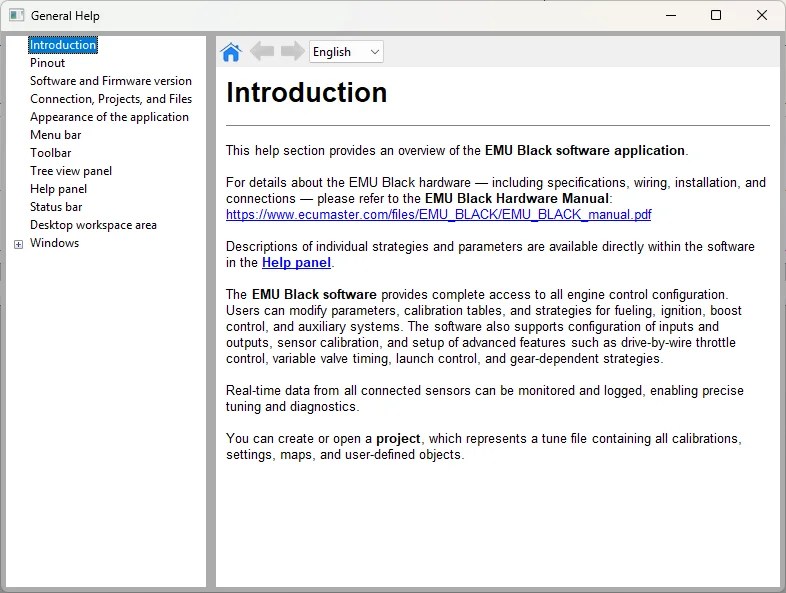Open the Status bar help topic
The width and height of the screenshot is (786, 593).
[56, 207]
